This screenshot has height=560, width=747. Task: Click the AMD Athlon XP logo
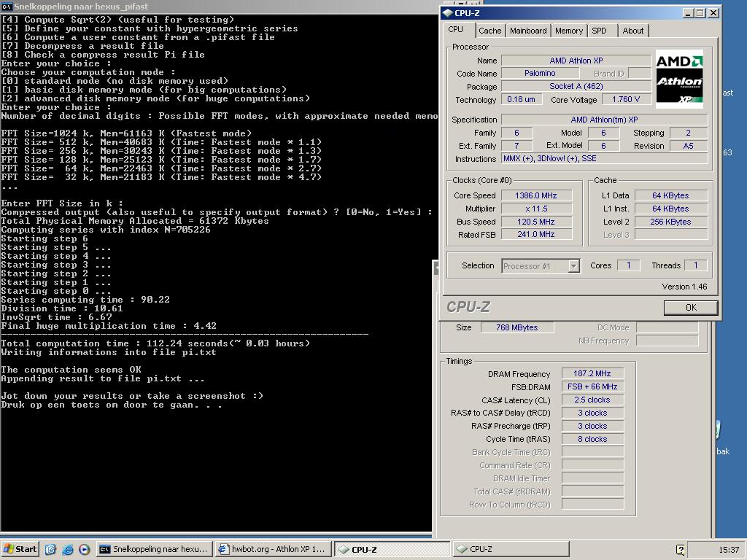(x=679, y=79)
